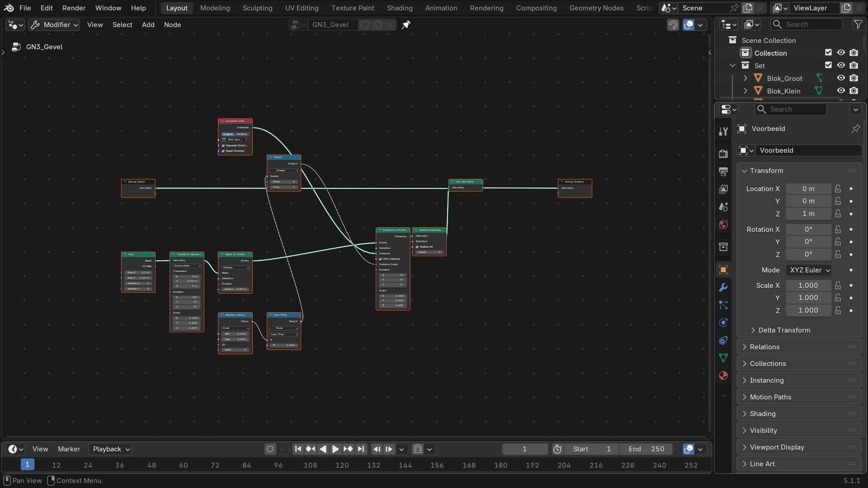This screenshot has height=488, width=868.
Task: Hide the Set collection in viewport
Action: click(841, 66)
